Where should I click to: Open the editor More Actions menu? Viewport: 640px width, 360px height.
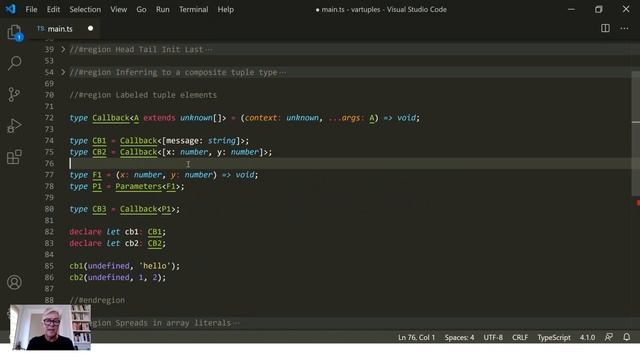coord(624,28)
